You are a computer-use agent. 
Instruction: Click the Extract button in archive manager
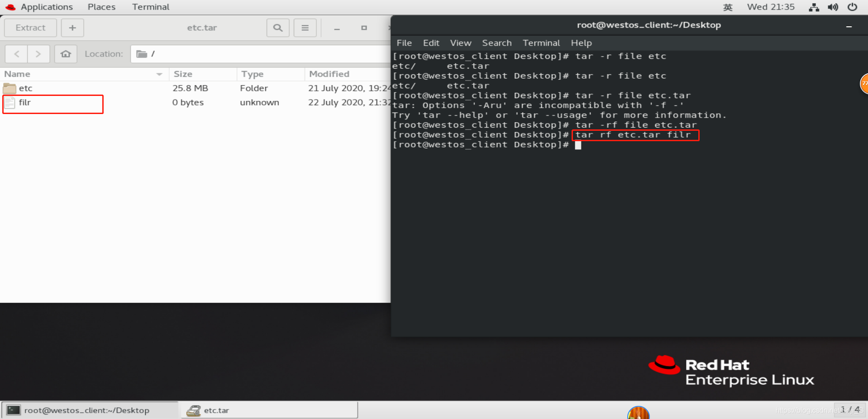point(30,28)
